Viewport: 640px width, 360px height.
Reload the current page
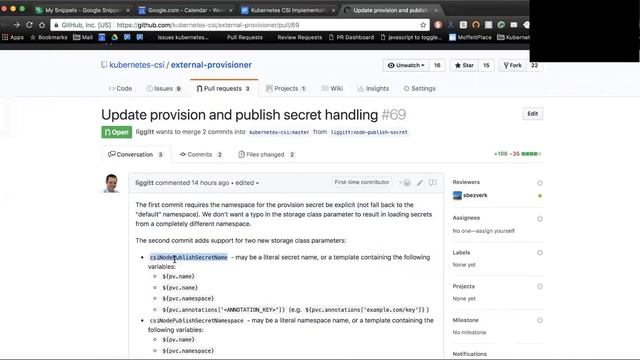tap(29, 25)
